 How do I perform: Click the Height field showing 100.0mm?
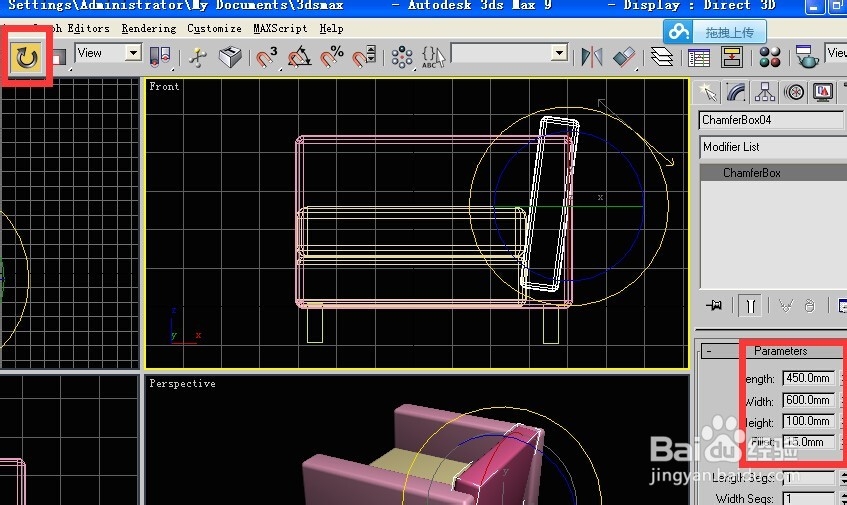pos(808,421)
